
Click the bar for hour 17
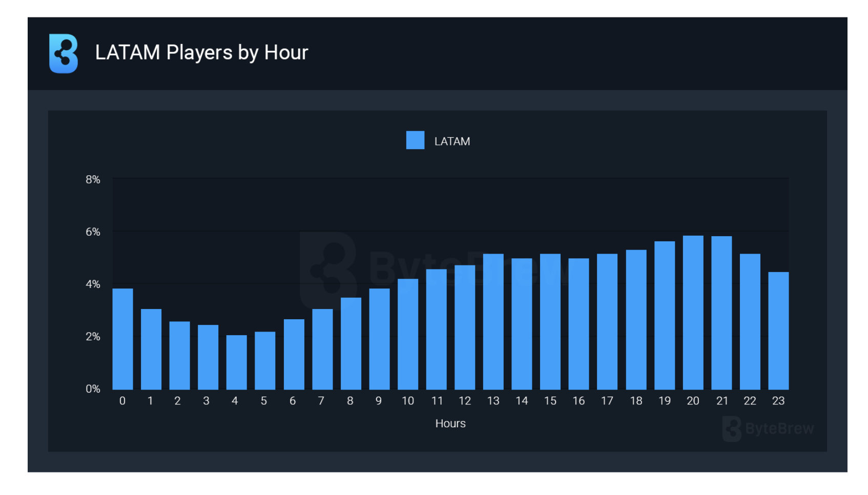click(x=607, y=322)
